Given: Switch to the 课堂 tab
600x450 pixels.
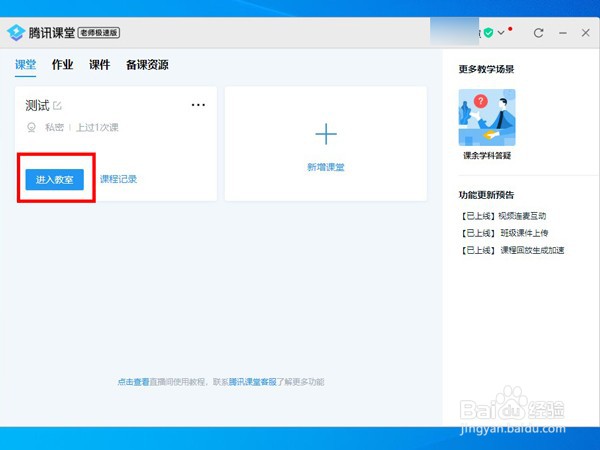Looking at the screenshot, I should click(25, 65).
